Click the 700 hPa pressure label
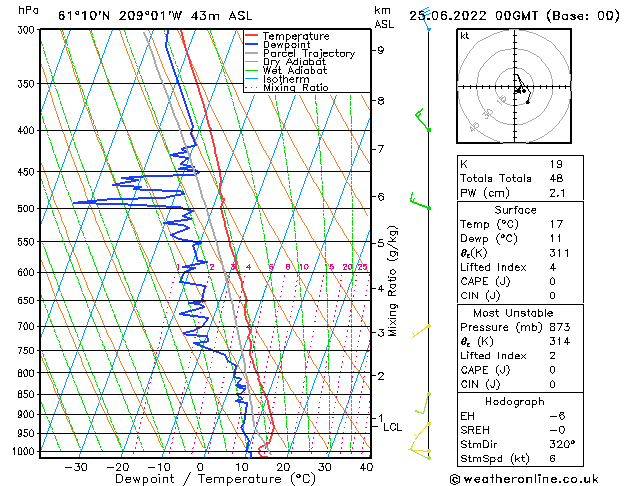The width and height of the screenshot is (629, 486). click(x=28, y=326)
